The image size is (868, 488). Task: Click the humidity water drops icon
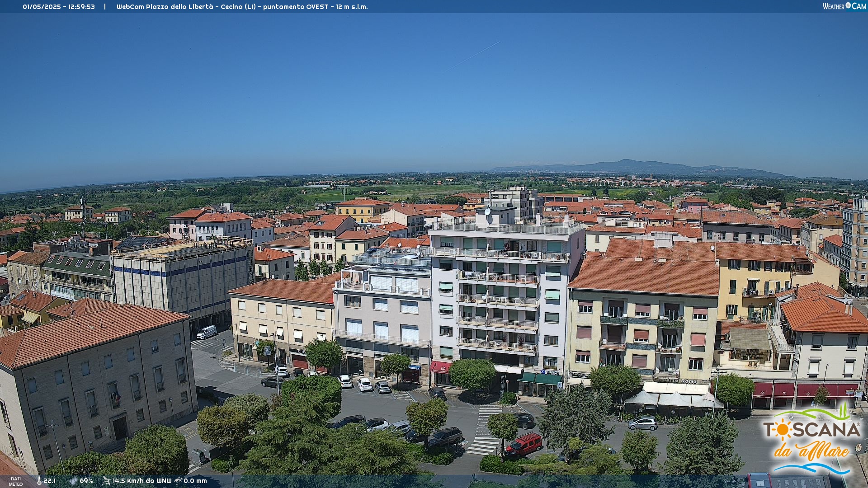tap(73, 481)
